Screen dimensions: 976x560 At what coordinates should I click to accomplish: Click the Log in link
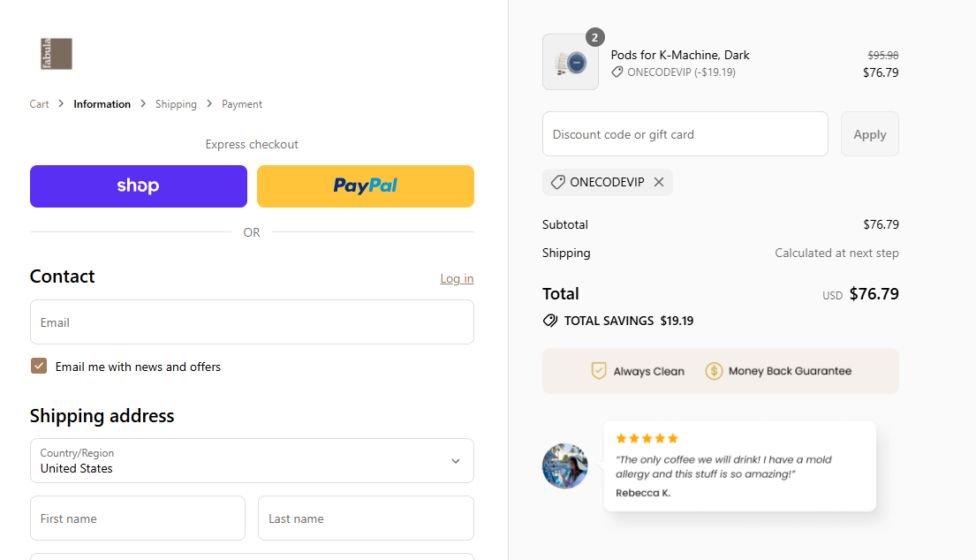[457, 278]
